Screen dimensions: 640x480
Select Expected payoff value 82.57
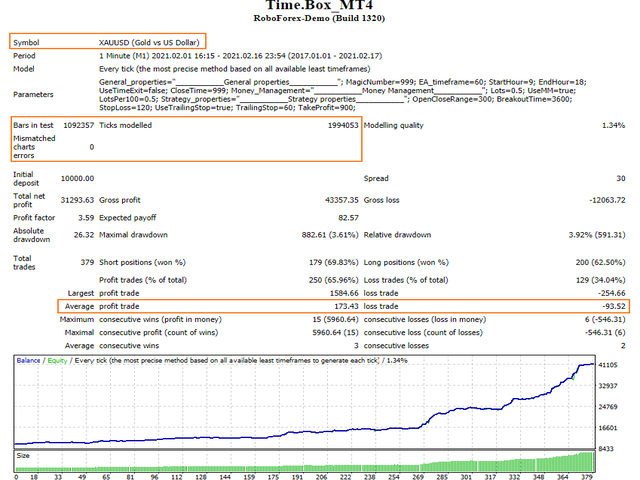click(x=348, y=218)
